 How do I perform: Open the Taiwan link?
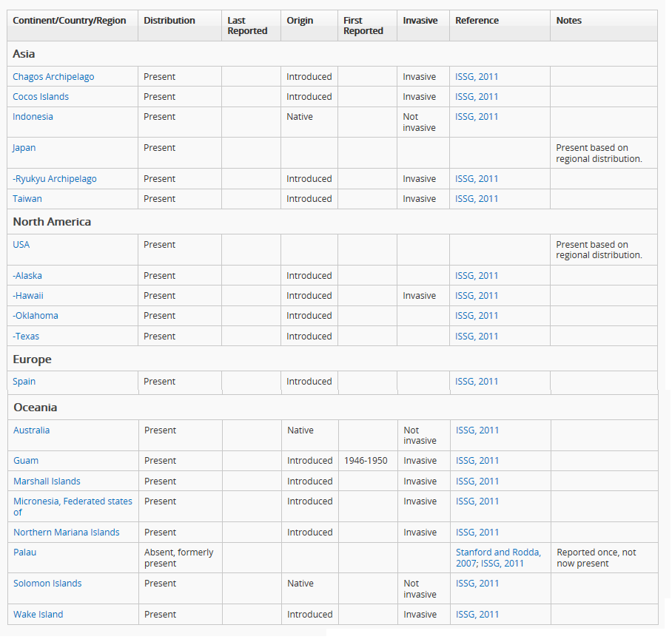tap(27, 199)
